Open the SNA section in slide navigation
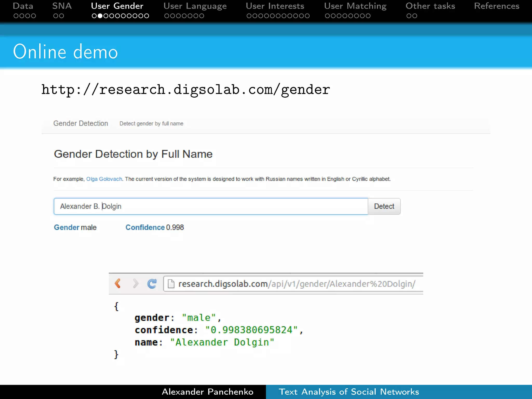Image resolution: width=532 pixels, height=399 pixels. (x=62, y=6)
